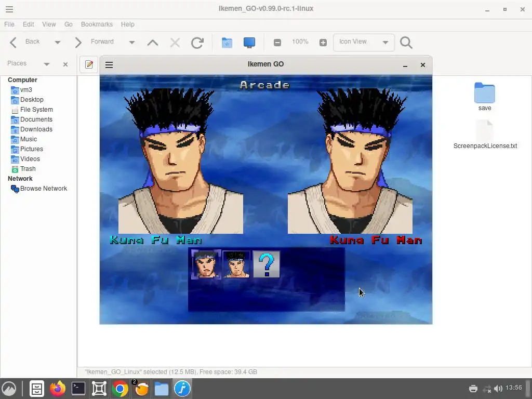Go up to parent folder
The height and width of the screenshot is (399, 532).
click(x=153, y=43)
